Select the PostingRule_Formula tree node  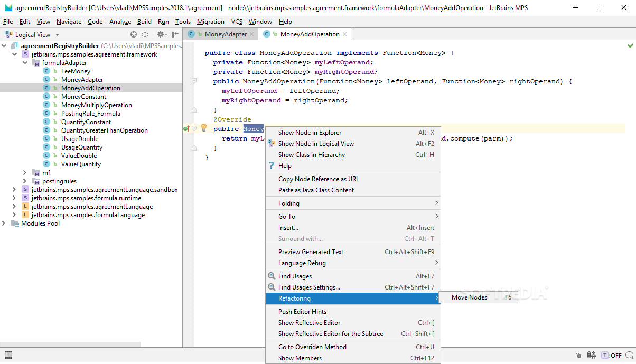(91, 114)
